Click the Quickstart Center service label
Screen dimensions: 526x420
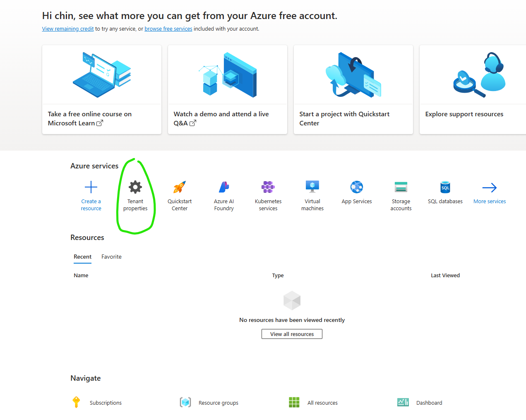(x=180, y=205)
